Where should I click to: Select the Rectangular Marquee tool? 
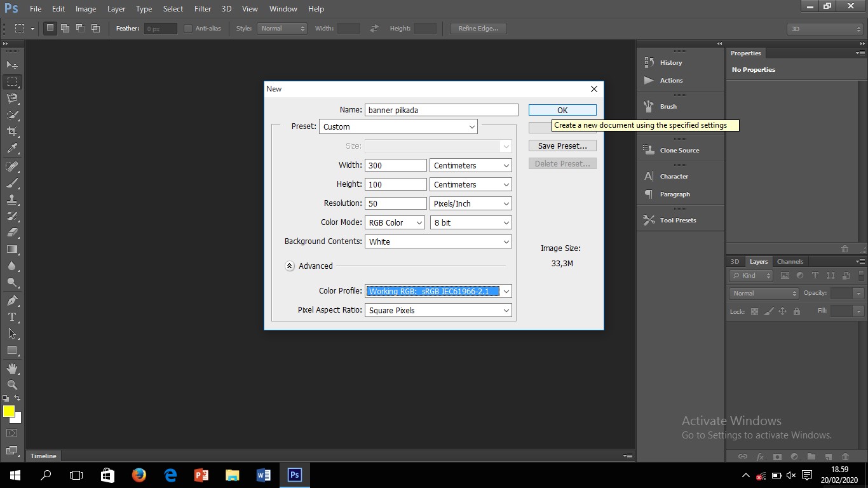click(12, 82)
